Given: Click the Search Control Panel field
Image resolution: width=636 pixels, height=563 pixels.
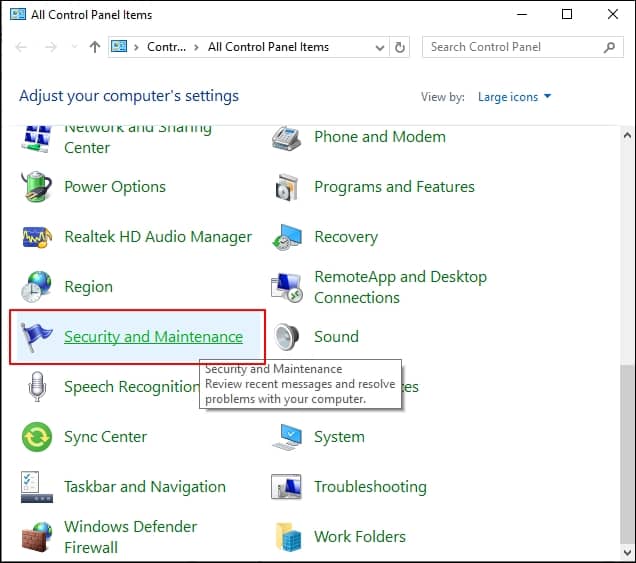Looking at the screenshot, I should [522, 47].
